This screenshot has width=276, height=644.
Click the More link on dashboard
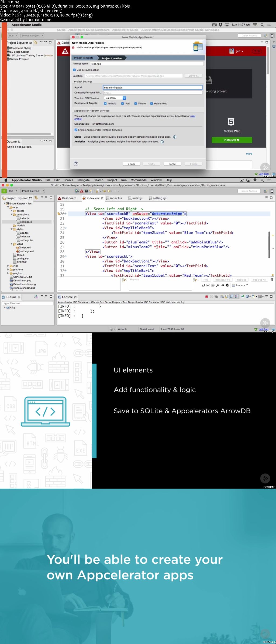pyautogui.click(x=249, y=154)
